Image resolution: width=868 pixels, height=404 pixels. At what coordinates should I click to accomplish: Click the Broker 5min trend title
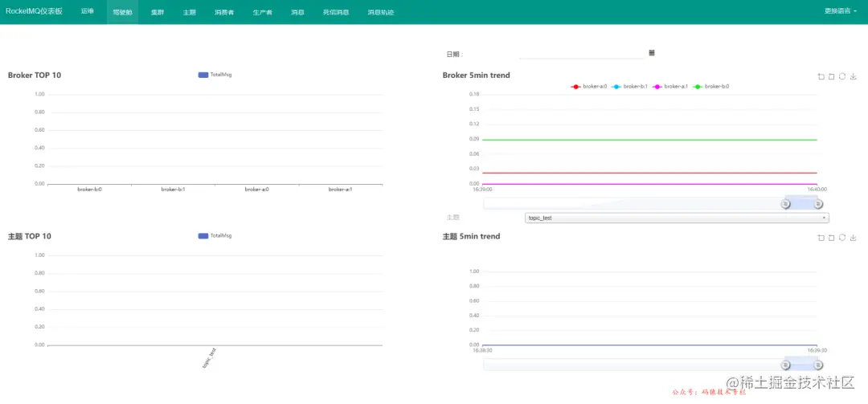click(x=476, y=75)
